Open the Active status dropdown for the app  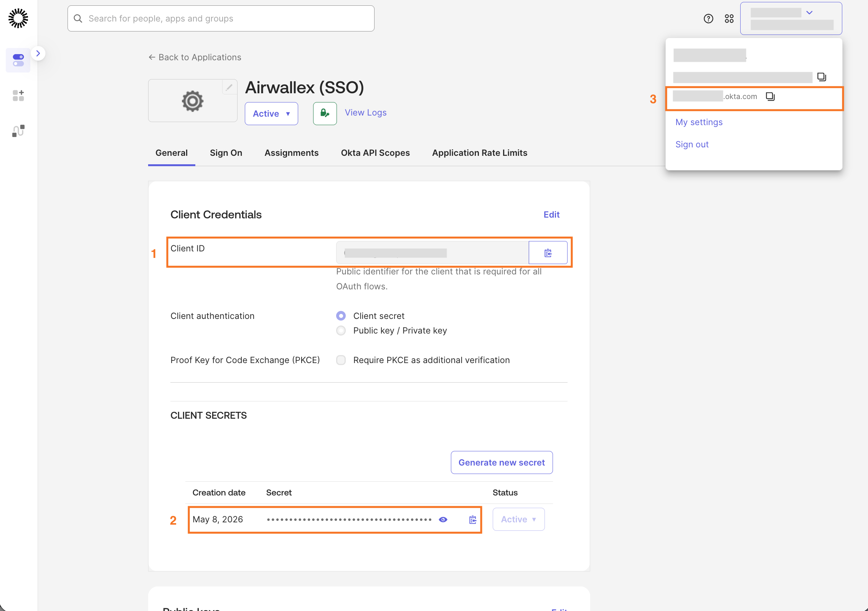point(271,114)
